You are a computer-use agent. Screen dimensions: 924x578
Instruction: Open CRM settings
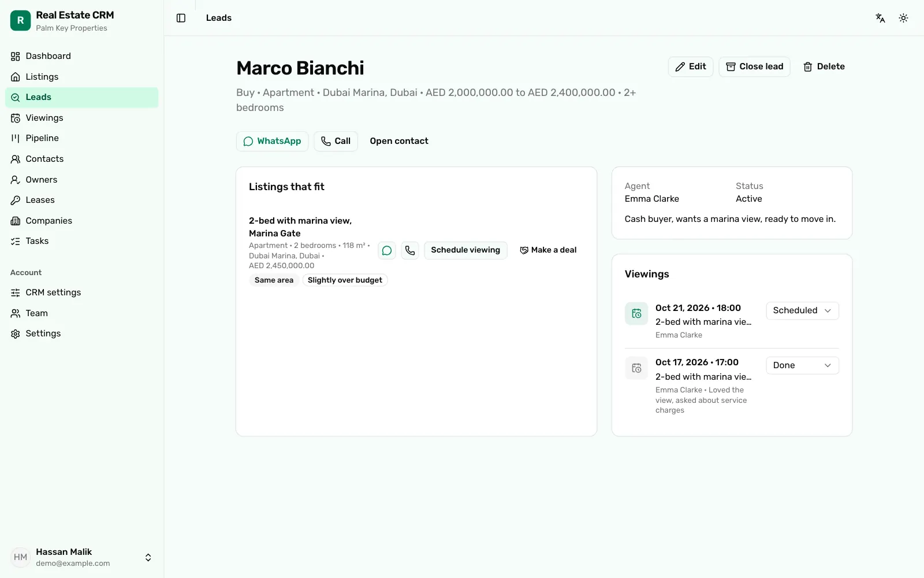coord(81,292)
